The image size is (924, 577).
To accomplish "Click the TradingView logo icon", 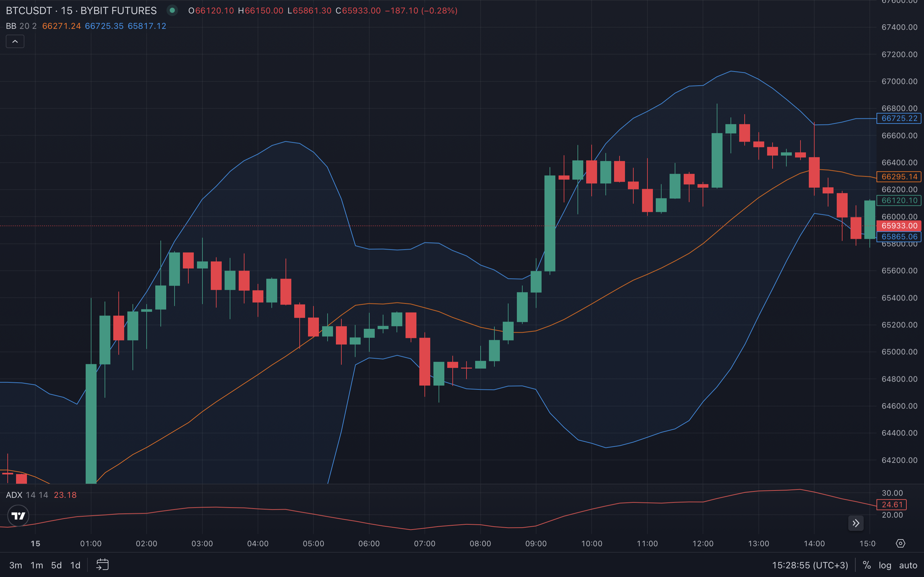I will coord(18,516).
